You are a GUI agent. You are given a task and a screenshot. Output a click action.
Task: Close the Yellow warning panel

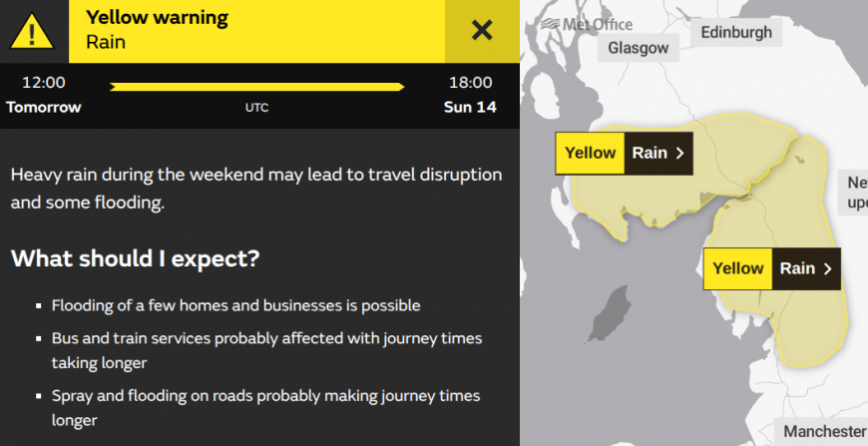pyautogui.click(x=482, y=31)
